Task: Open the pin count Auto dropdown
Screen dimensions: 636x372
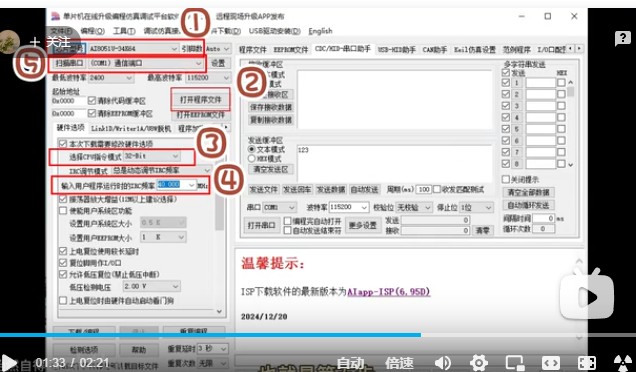Action: (x=218, y=49)
